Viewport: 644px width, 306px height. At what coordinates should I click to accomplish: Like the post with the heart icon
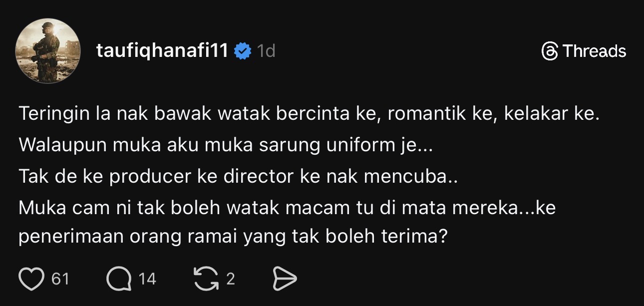point(31,279)
